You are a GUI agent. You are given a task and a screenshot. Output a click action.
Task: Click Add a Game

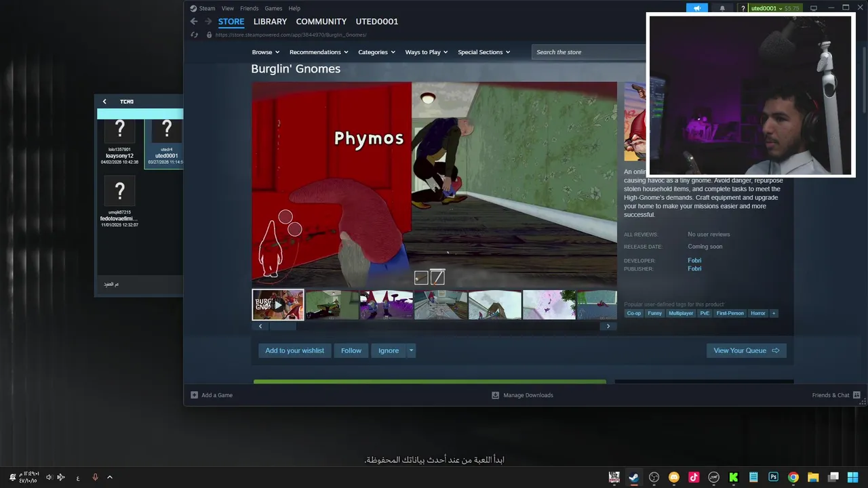point(212,395)
